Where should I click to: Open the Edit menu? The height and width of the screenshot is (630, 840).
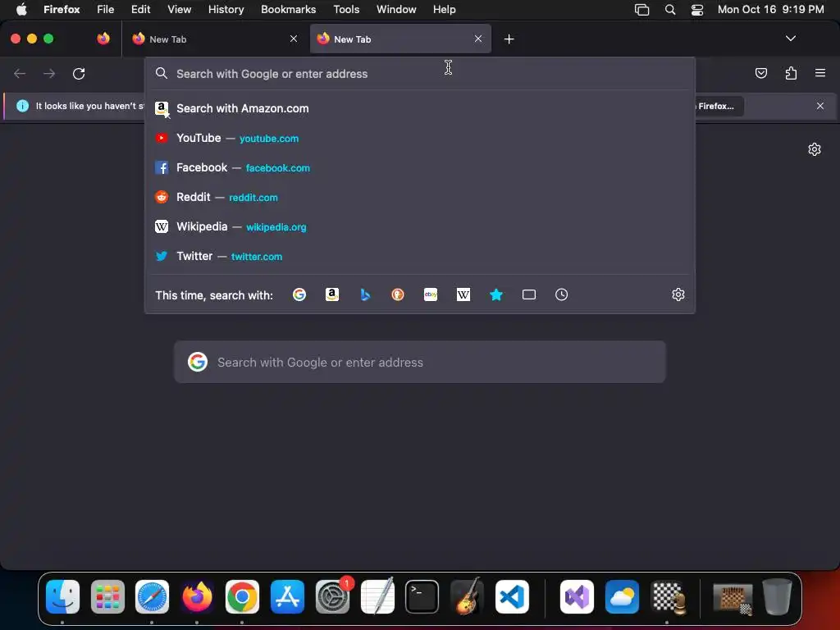(x=141, y=9)
